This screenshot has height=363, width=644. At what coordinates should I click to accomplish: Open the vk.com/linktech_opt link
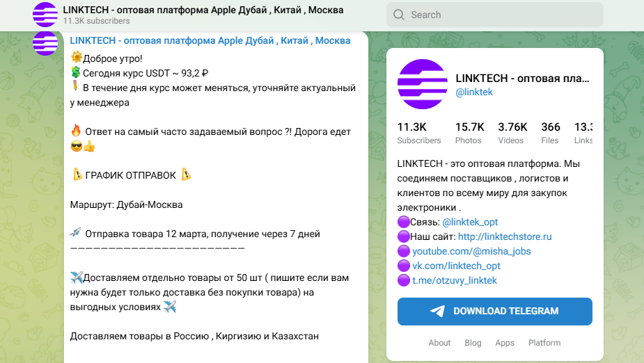coord(456,266)
